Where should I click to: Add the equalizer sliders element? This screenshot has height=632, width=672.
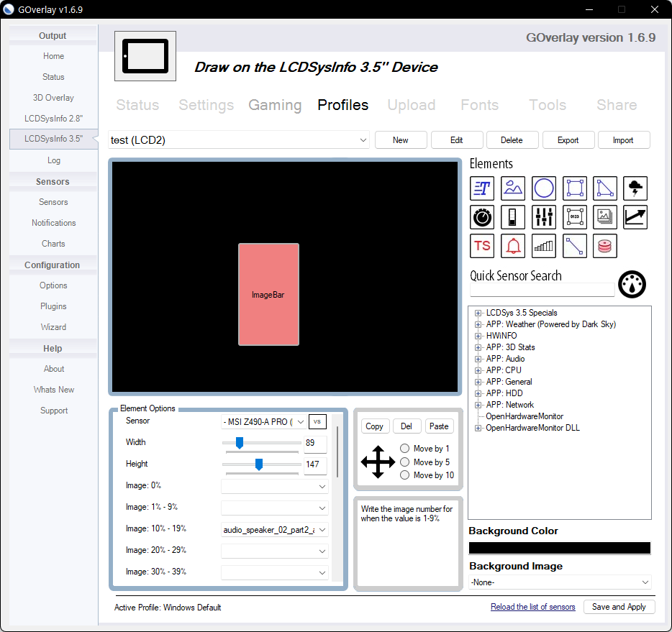(543, 217)
